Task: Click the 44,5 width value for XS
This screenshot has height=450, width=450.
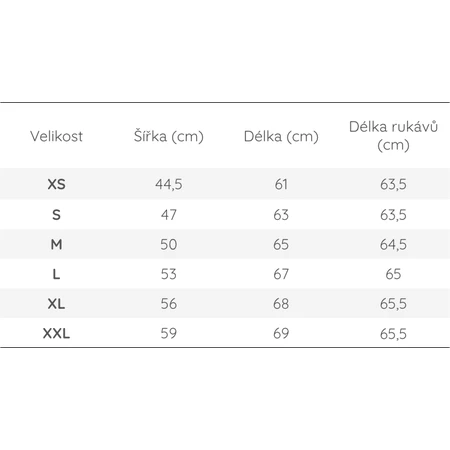Action: click(169, 184)
